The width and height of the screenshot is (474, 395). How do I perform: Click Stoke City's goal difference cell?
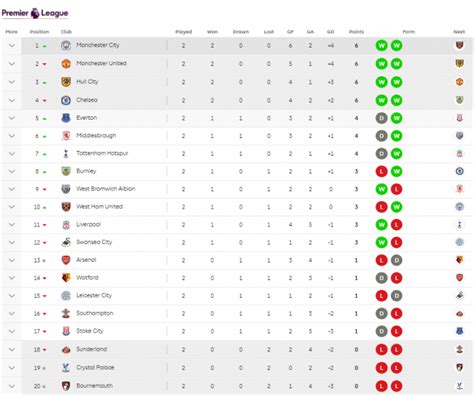coord(330,331)
